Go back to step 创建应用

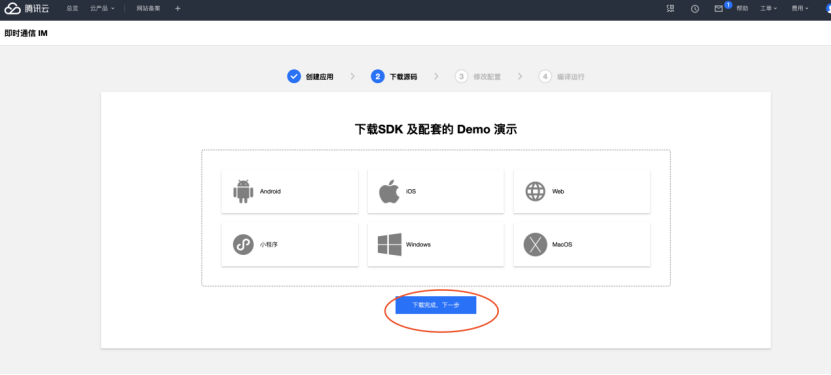coord(311,77)
